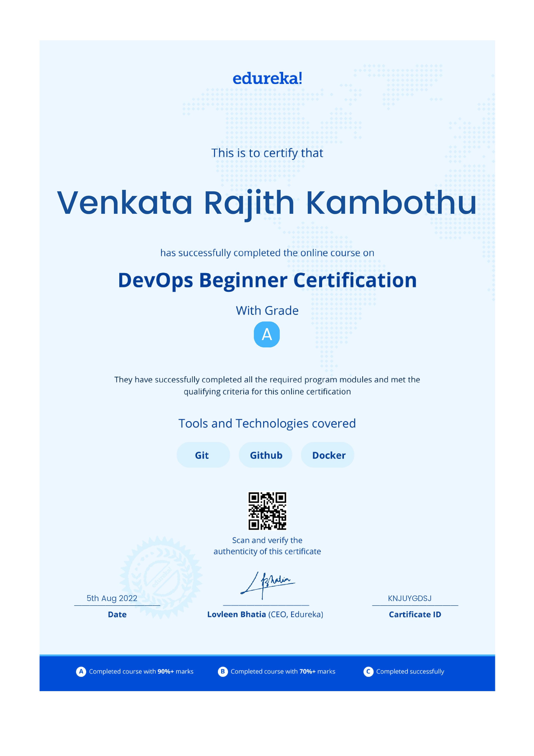Select the Git technology pill

203,455
